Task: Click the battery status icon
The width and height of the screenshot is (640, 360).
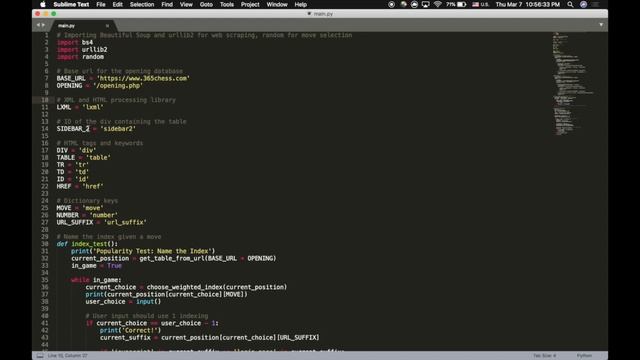Action: 462,4
